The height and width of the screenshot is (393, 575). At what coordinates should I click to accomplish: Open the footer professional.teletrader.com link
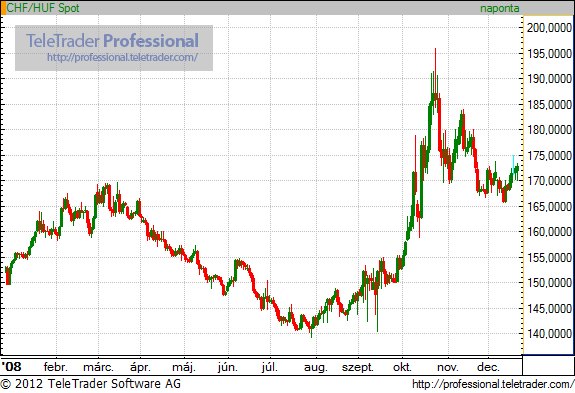[493, 384]
